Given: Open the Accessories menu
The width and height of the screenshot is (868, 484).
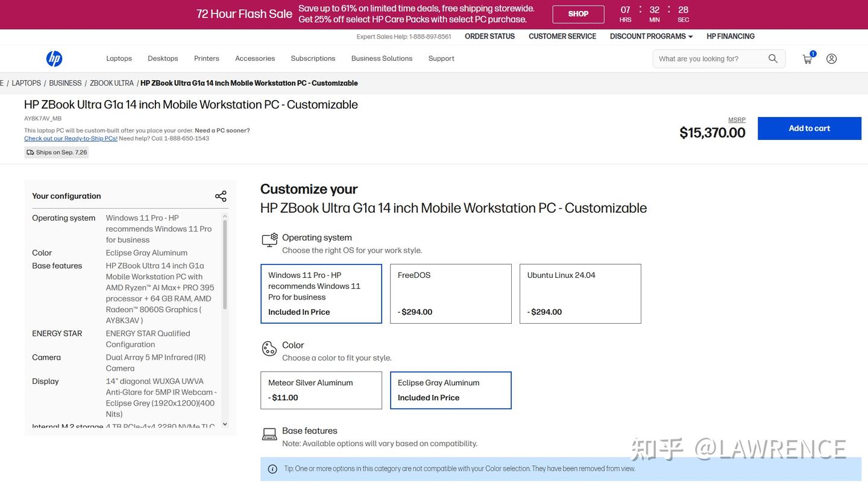Looking at the screenshot, I should (x=255, y=58).
